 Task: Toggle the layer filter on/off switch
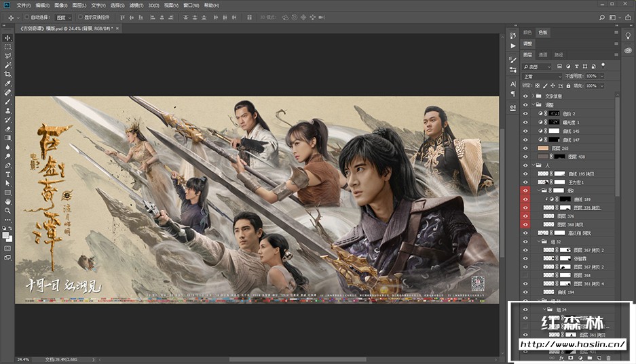click(x=603, y=65)
